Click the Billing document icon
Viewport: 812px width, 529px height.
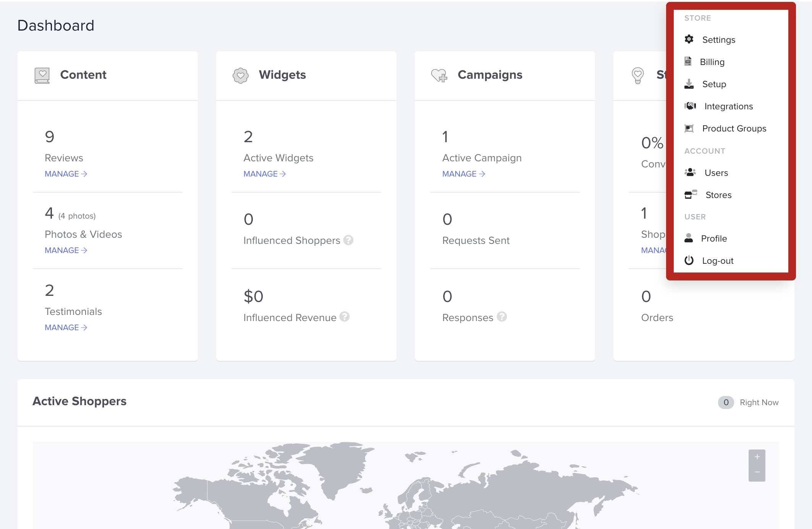[x=688, y=62]
